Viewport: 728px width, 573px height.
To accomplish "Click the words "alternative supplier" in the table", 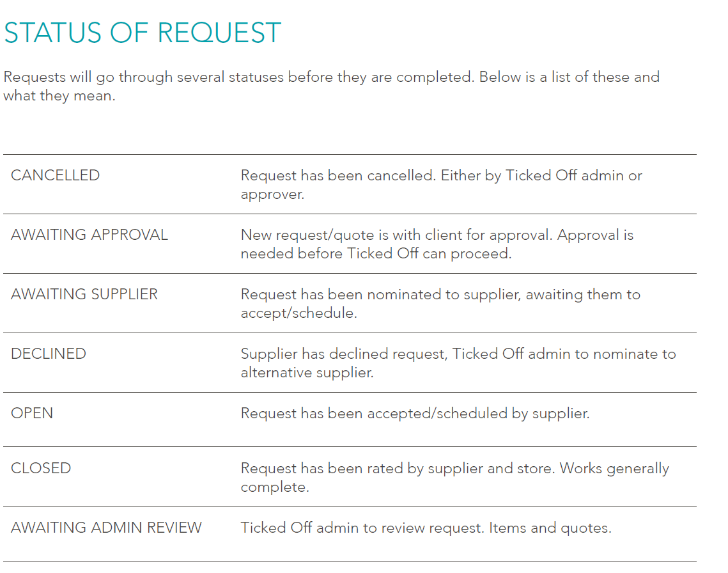I will pyautogui.click(x=307, y=372).
